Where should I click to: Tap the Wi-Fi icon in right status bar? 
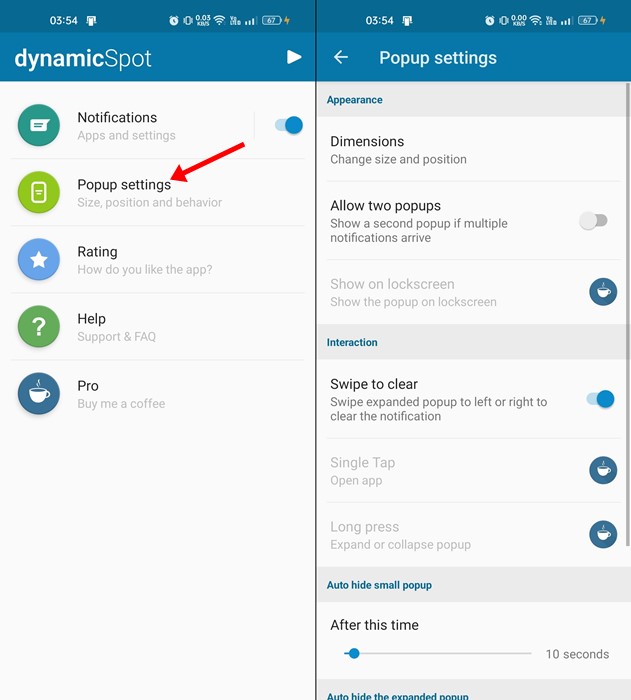(x=535, y=20)
